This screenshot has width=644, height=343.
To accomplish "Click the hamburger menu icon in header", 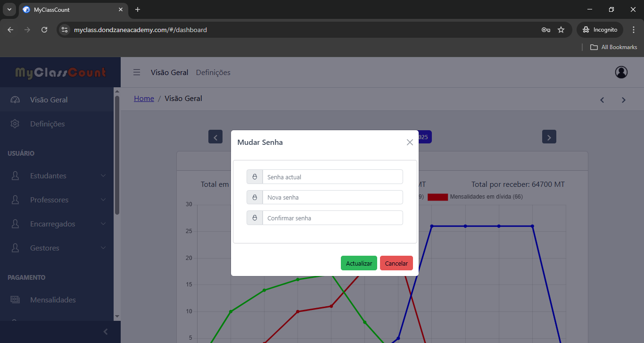I will [137, 72].
